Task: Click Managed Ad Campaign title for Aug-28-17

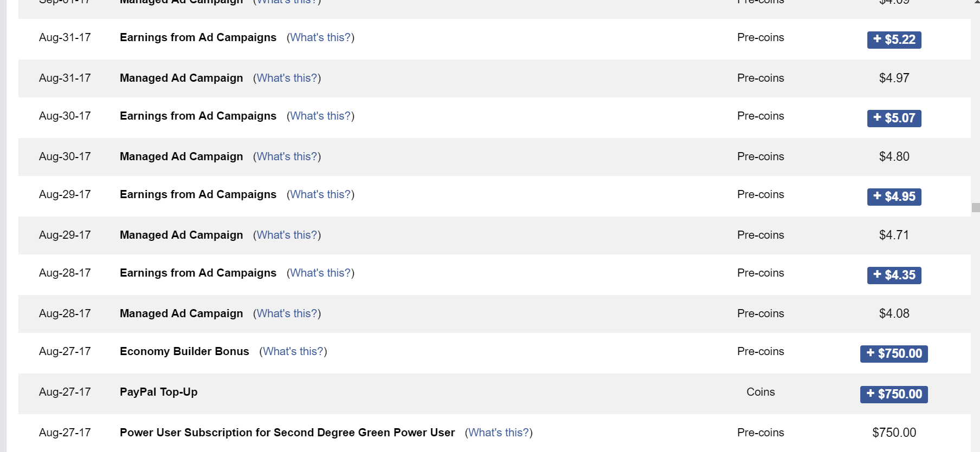Action: pos(181,313)
